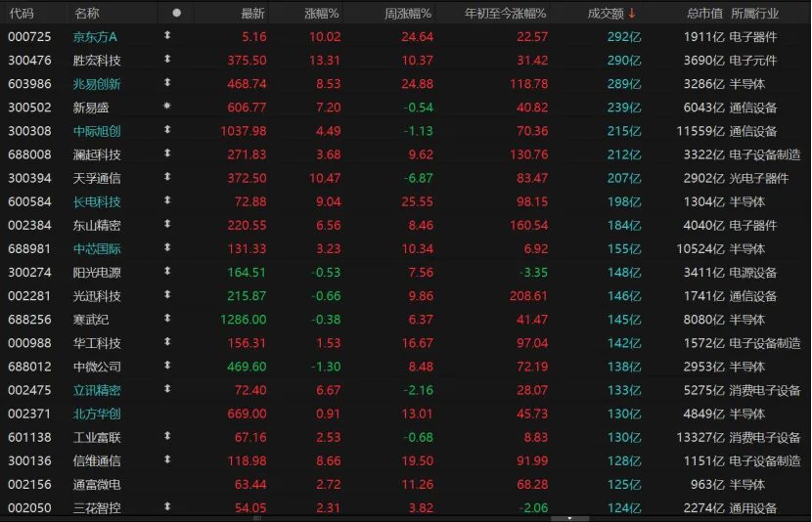Open stock 立讯精密 by name
The width and height of the screenshot is (812, 522).
(97, 390)
